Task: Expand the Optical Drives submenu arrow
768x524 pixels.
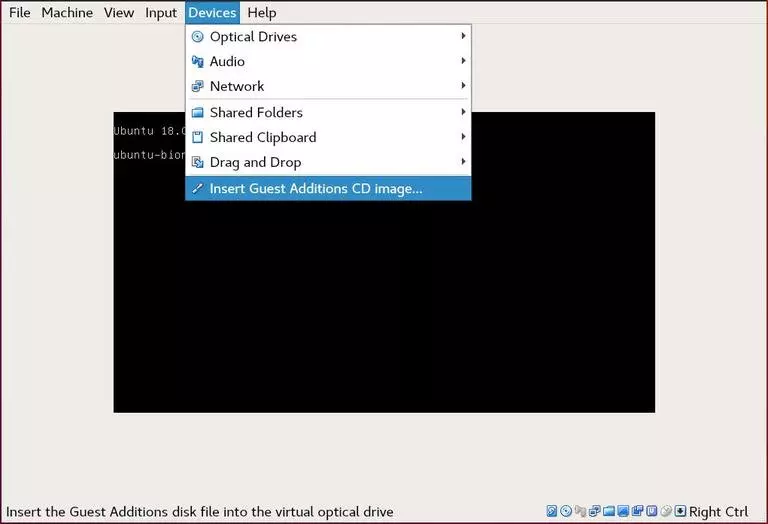Action: [x=463, y=36]
